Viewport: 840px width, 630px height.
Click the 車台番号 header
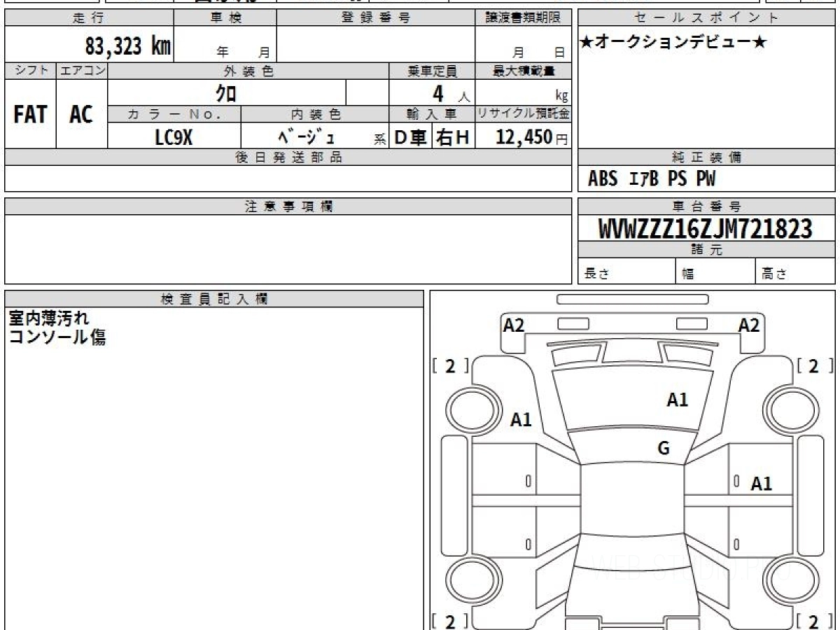click(706, 206)
